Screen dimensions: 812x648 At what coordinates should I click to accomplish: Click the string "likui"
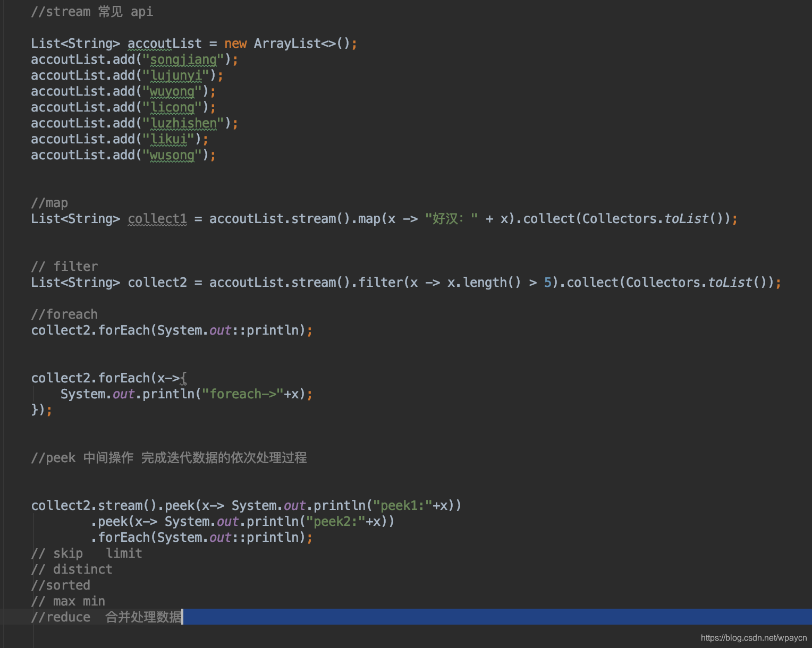(168, 139)
